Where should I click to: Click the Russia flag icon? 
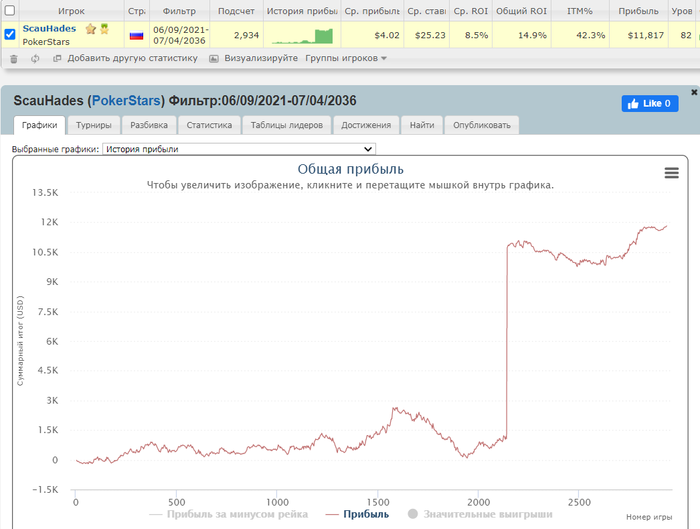[136, 35]
